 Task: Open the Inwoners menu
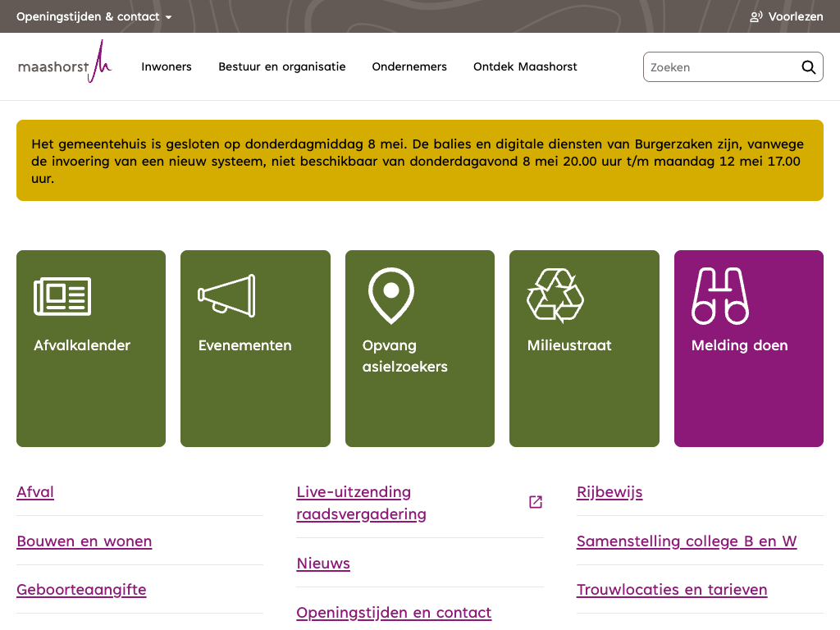click(x=167, y=67)
